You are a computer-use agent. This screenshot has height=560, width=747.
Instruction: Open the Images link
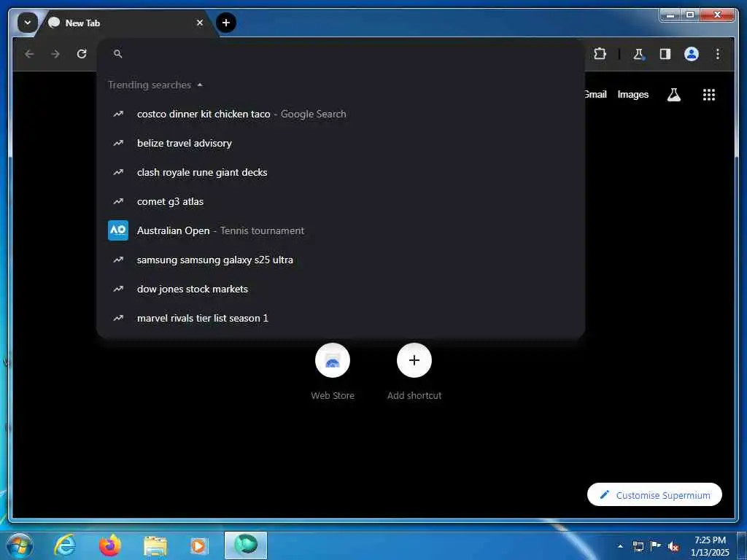[x=632, y=94]
